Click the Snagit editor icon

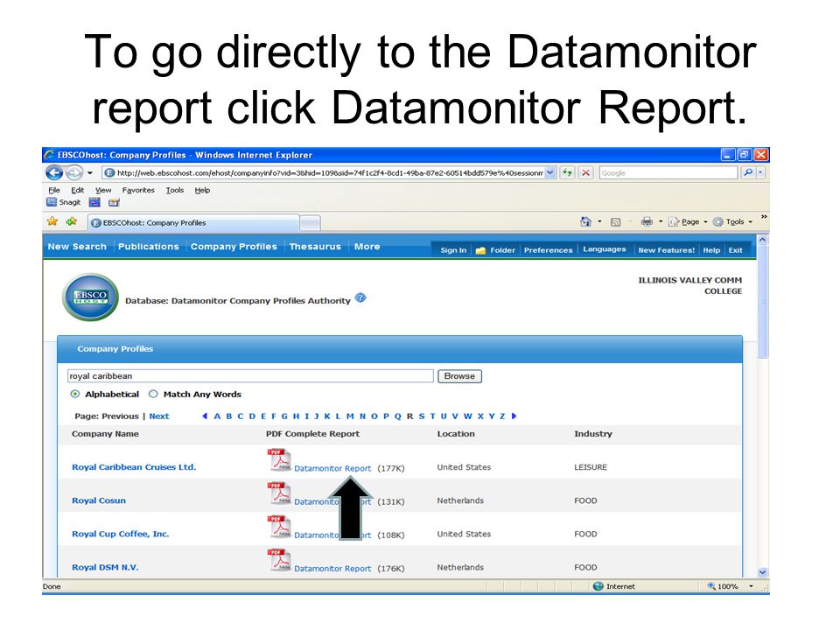(114, 202)
